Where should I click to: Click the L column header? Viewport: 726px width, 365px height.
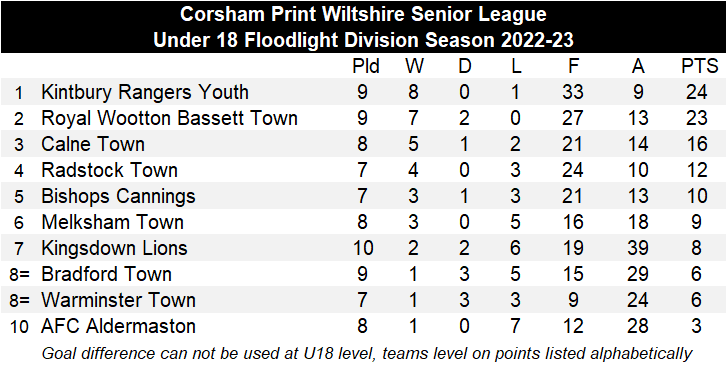(x=516, y=66)
